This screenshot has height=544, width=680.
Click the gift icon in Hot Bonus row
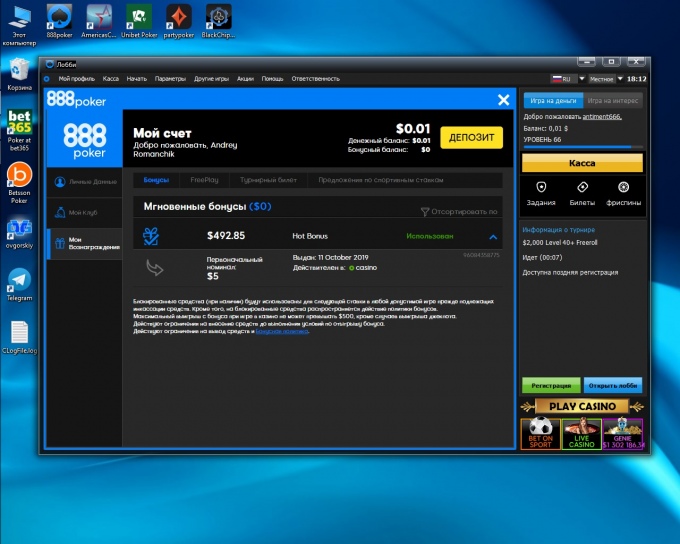pyautogui.click(x=151, y=236)
